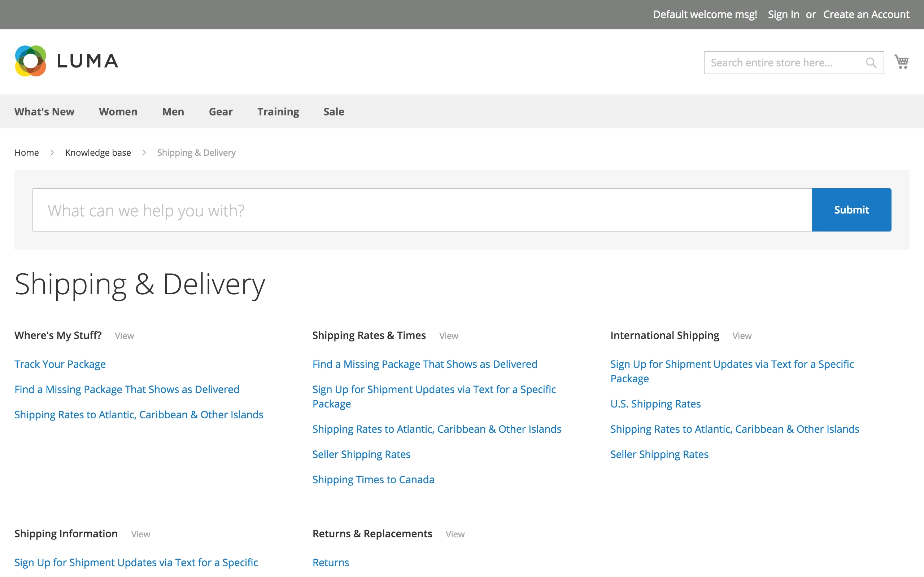Go to the Sale menu item
The width and height of the screenshot is (924, 577).
coord(334,112)
